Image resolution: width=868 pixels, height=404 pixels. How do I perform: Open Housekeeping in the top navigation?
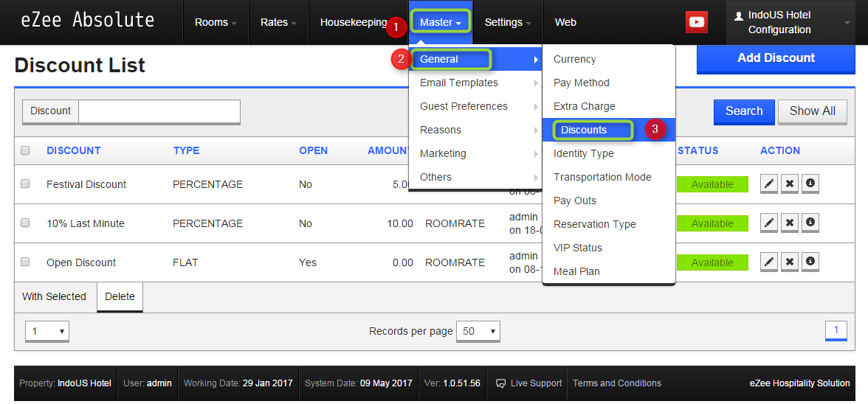click(x=354, y=23)
